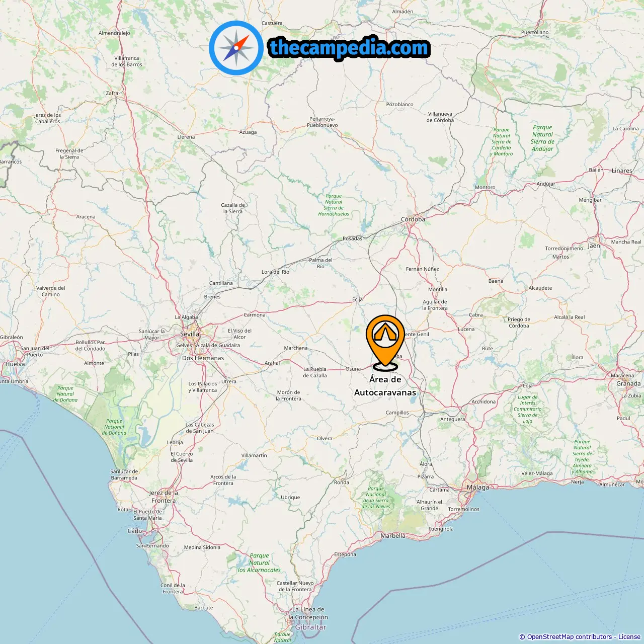
Task: Click the Granada city label
Action: click(628, 383)
